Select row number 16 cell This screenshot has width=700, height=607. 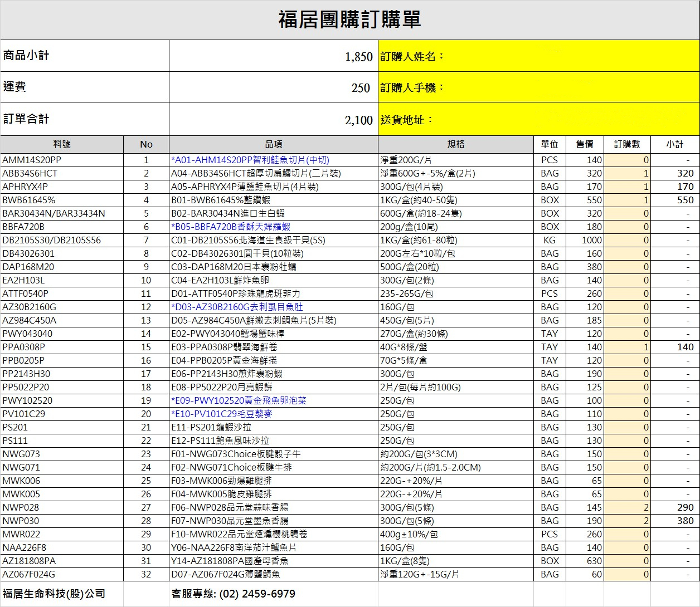[146, 360]
